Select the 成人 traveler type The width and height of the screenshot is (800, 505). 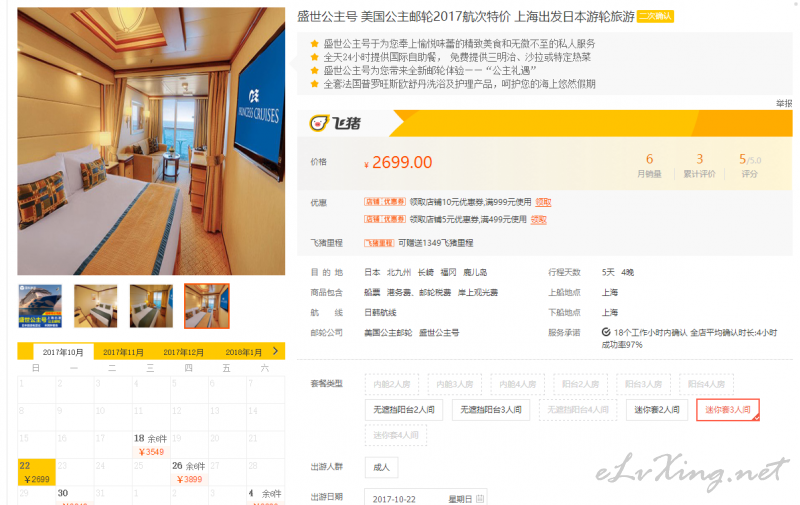click(x=382, y=467)
